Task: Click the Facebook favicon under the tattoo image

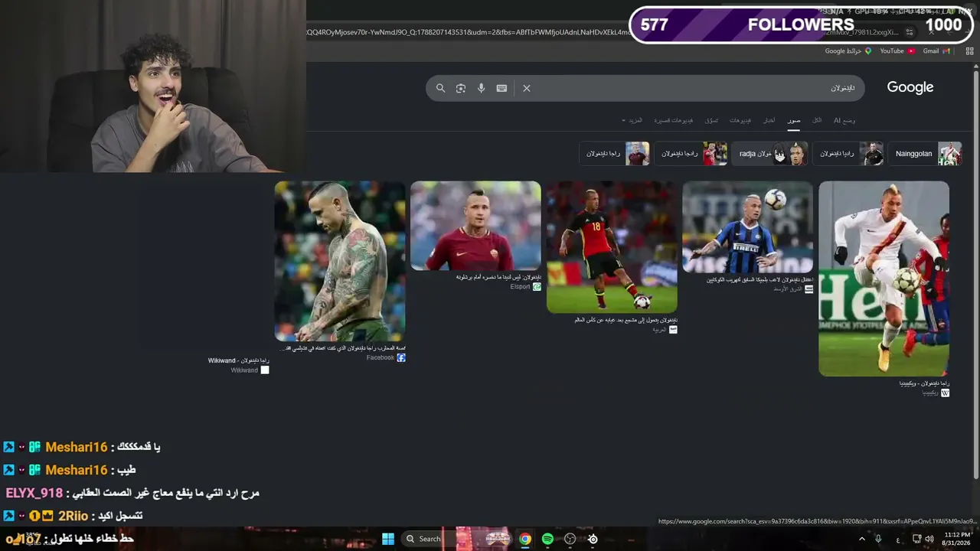Action: pyautogui.click(x=401, y=358)
